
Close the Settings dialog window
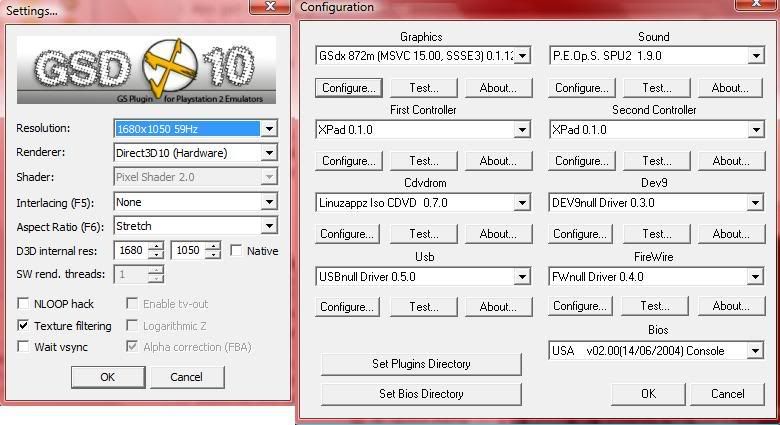coord(270,6)
